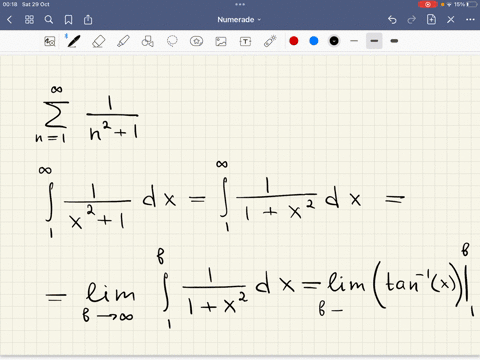Choose the black pen color
The width and height of the screenshot is (480, 360).
(334, 41)
